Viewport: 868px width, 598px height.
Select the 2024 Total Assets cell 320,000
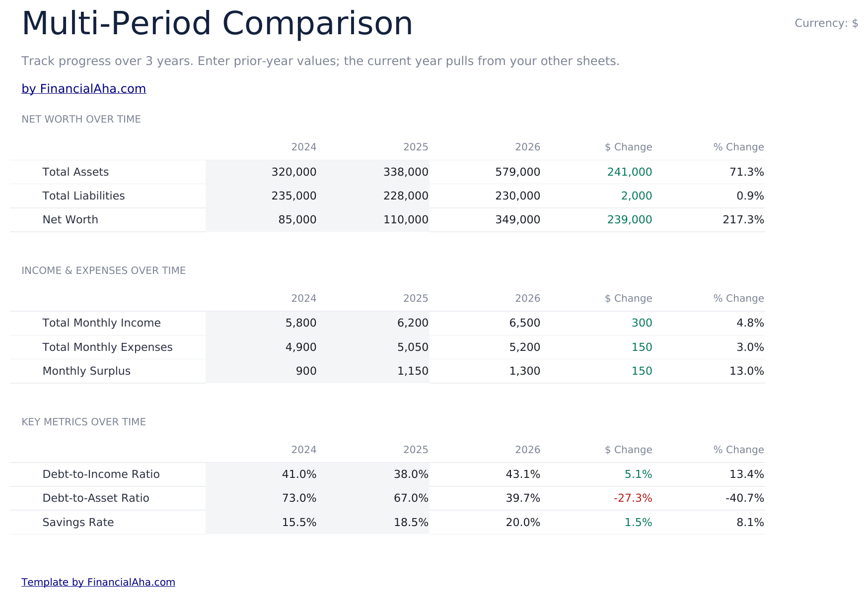pos(294,172)
